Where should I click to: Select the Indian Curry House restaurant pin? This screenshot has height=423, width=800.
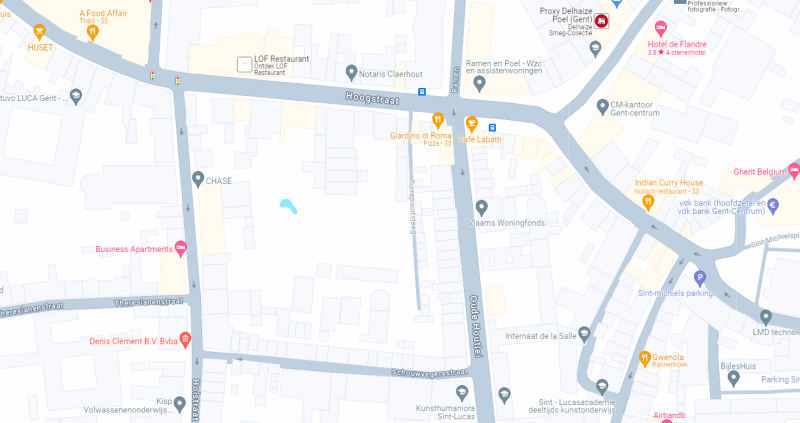coord(648,203)
